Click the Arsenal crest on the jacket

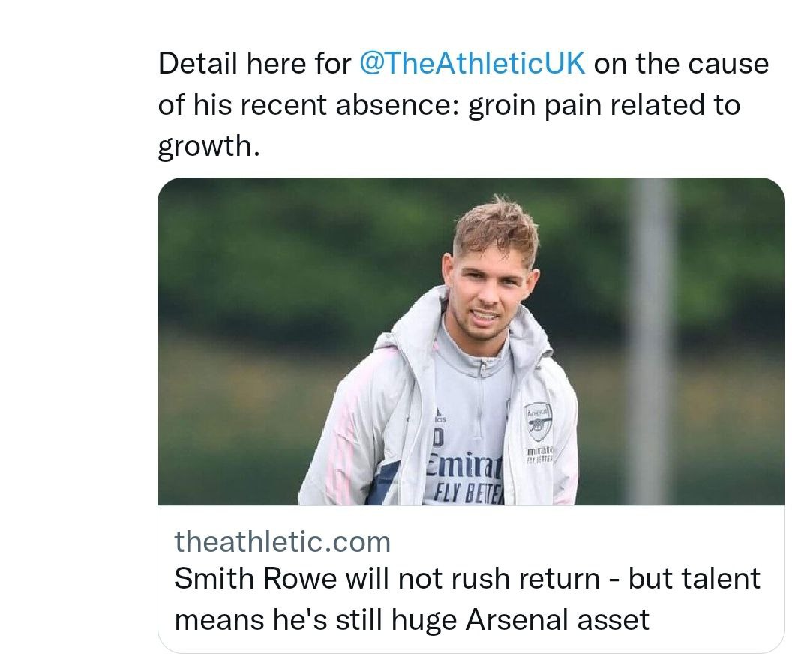pos(538,420)
